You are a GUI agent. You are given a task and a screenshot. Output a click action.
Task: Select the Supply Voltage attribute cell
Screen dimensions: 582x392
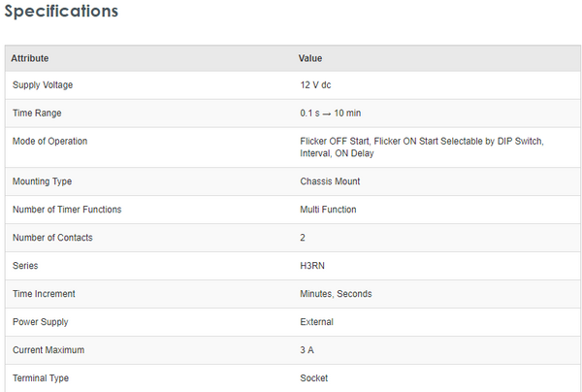pyautogui.click(x=43, y=85)
